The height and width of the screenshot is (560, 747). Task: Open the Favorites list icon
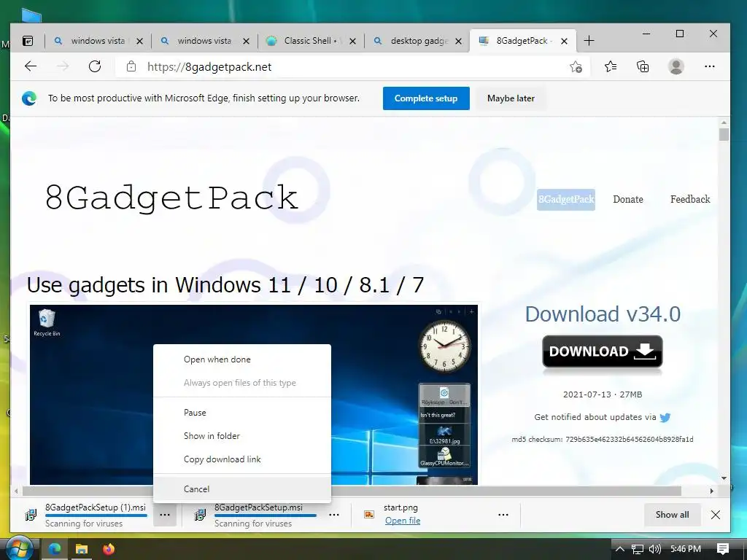pyautogui.click(x=611, y=66)
